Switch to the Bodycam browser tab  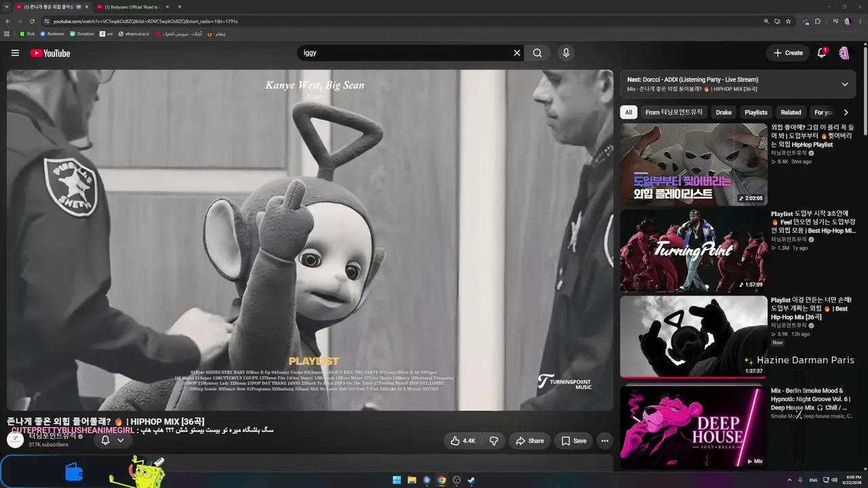(133, 7)
